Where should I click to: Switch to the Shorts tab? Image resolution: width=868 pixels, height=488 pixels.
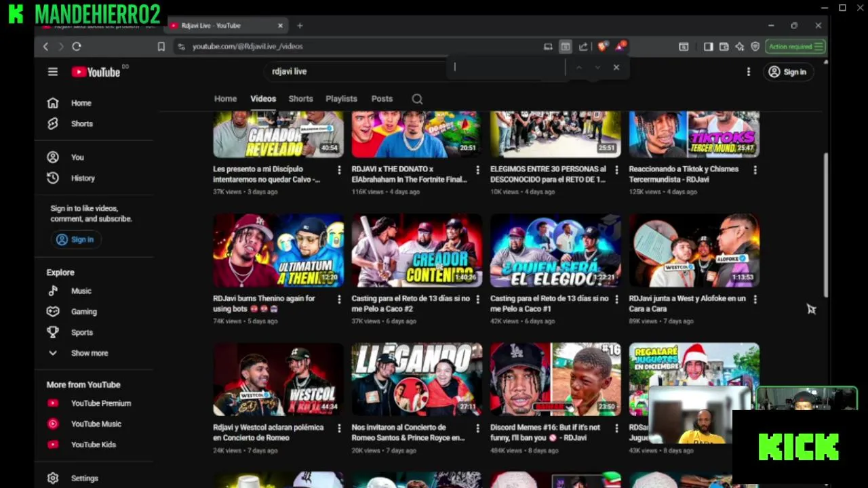300,99
